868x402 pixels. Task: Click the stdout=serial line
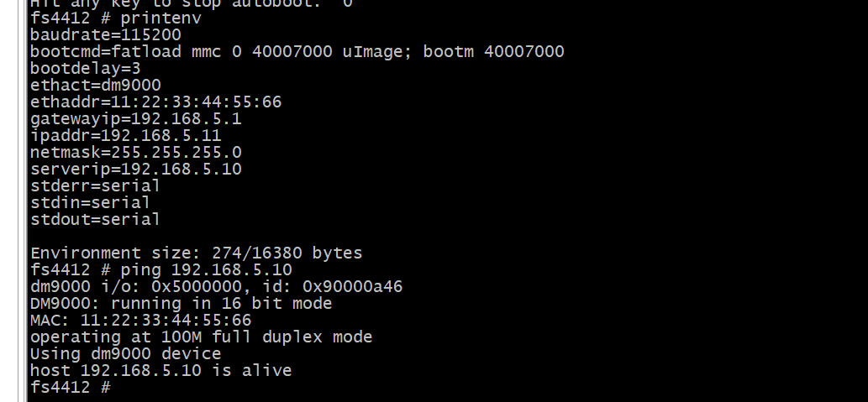(x=96, y=220)
